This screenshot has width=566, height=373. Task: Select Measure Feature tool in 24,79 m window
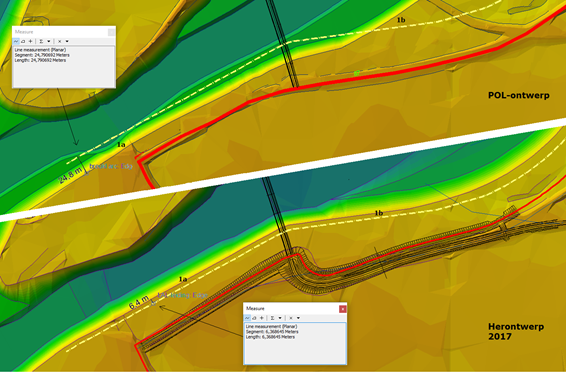pyautogui.click(x=30, y=42)
